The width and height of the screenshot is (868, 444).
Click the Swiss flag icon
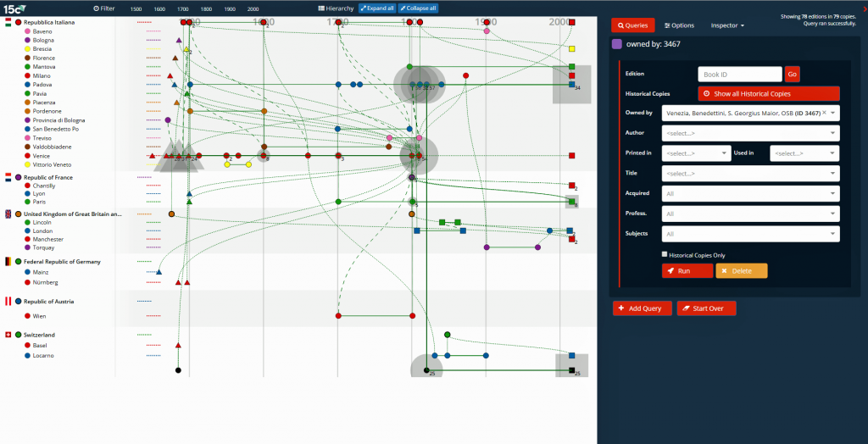coord(8,335)
